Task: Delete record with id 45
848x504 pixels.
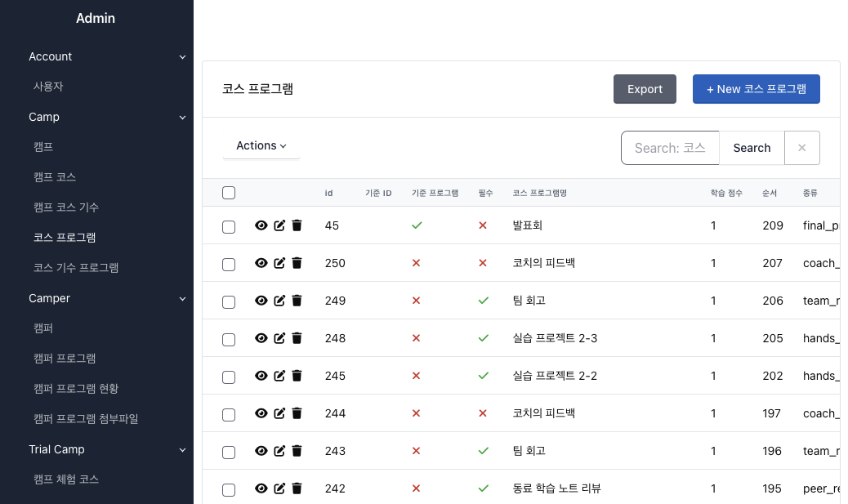Action: (297, 225)
